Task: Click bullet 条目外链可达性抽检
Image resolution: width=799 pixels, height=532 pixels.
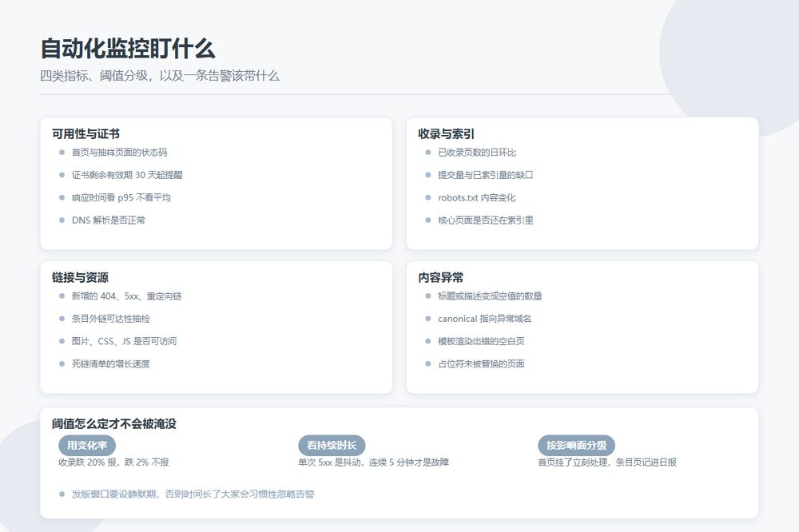Action: [110, 319]
